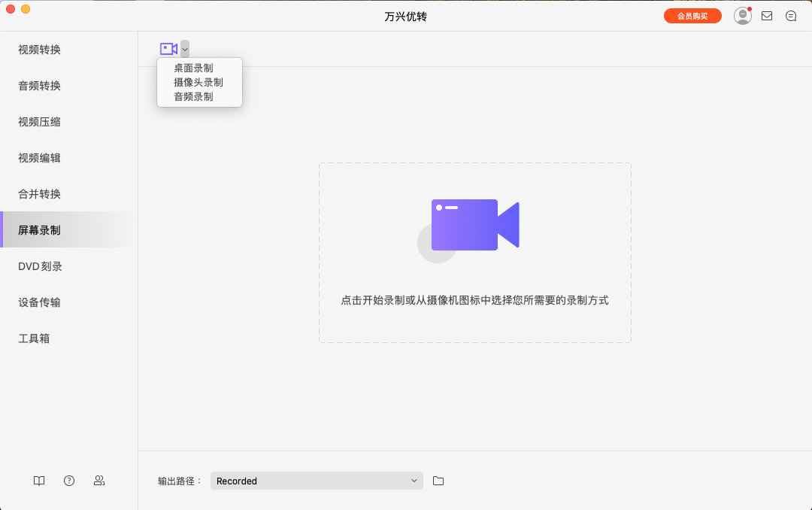
Task: Expand the recording mode dropdown arrow
Action: point(184,48)
